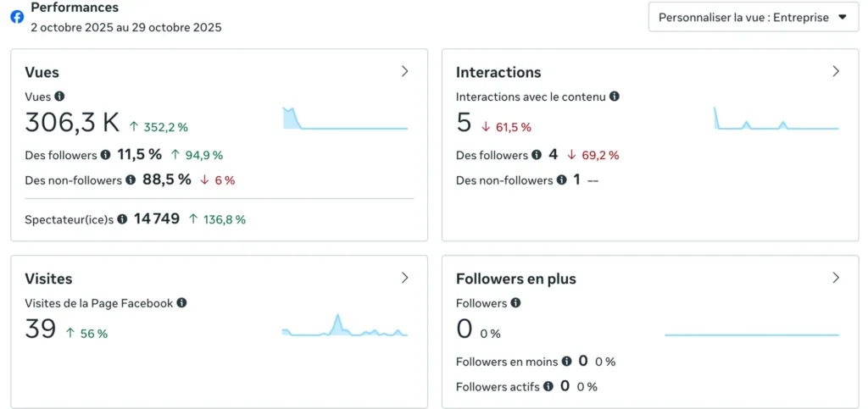This screenshot has height=409, width=868.
Task: Expand Followers en plus card with chevron
Action: tap(836, 278)
